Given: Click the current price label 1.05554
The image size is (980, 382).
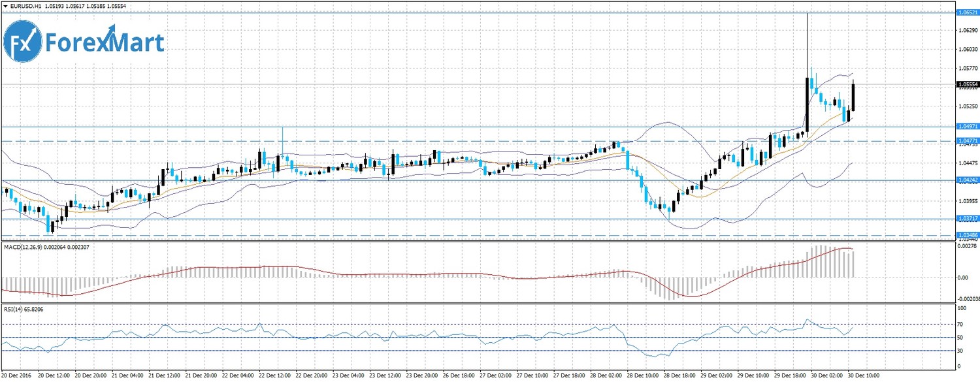Looking at the screenshot, I should pyautogui.click(x=967, y=84).
